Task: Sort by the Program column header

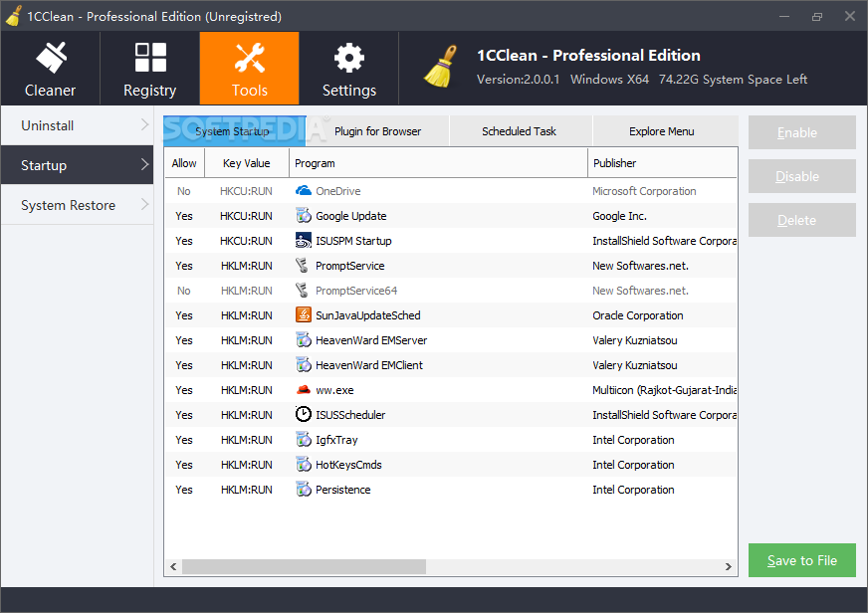Action: click(438, 163)
